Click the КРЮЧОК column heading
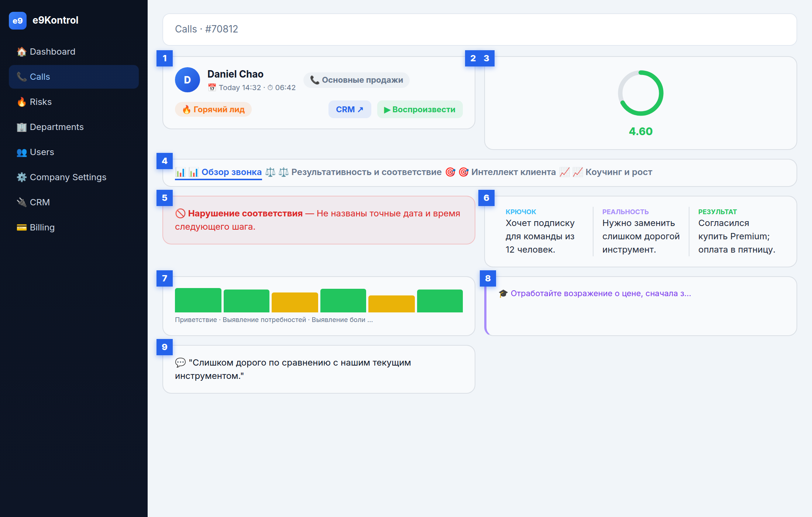Screen dimensions: 812x517 point(521,212)
